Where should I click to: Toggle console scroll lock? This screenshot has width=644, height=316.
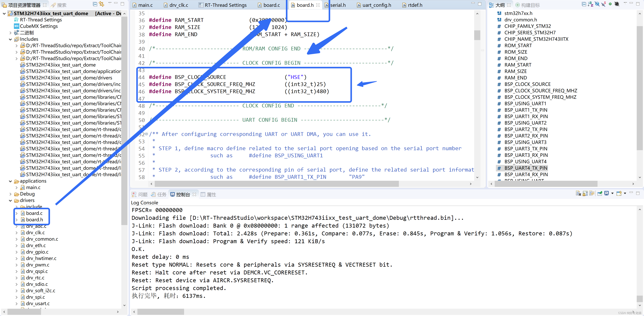pos(585,193)
